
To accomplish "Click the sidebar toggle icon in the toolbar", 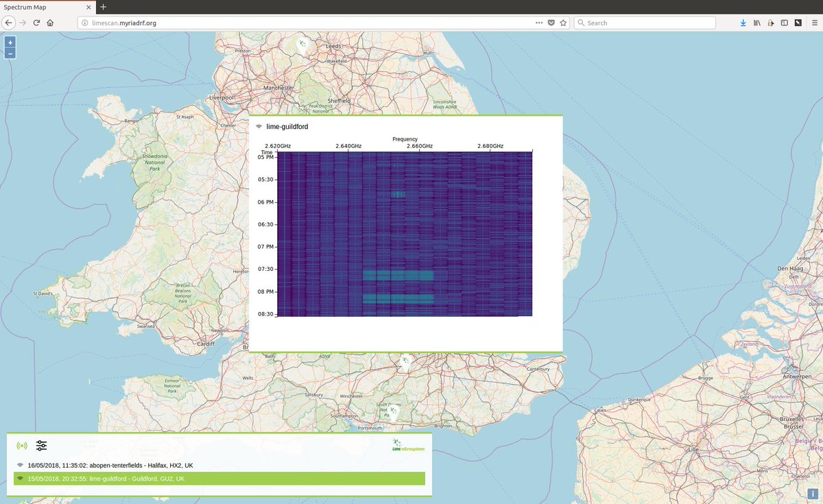I will pyautogui.click(x=785, y=22).
